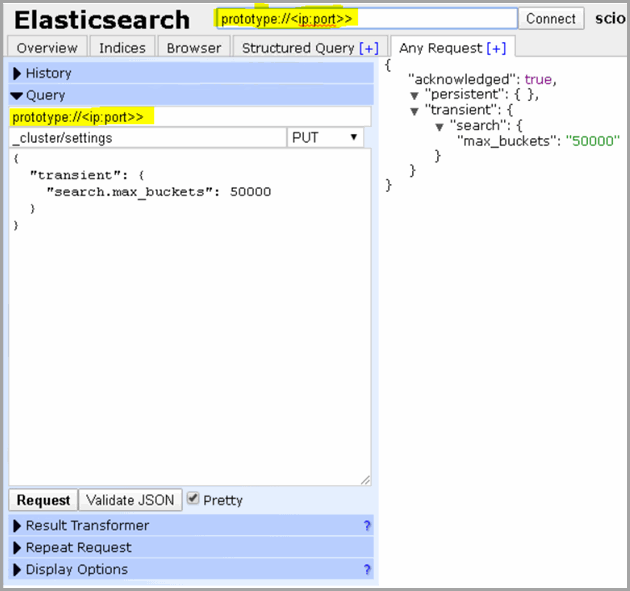Open the PUT method dropdown
The height and width of the screenshot is (591, 630).
(x=325, y=138)
